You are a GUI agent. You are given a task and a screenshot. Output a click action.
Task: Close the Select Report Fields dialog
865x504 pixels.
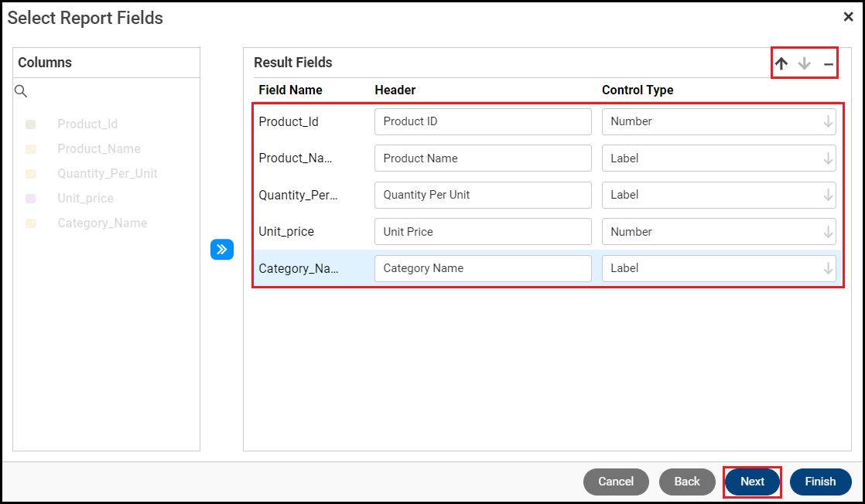pyautogui.click(x=848, y=17)
